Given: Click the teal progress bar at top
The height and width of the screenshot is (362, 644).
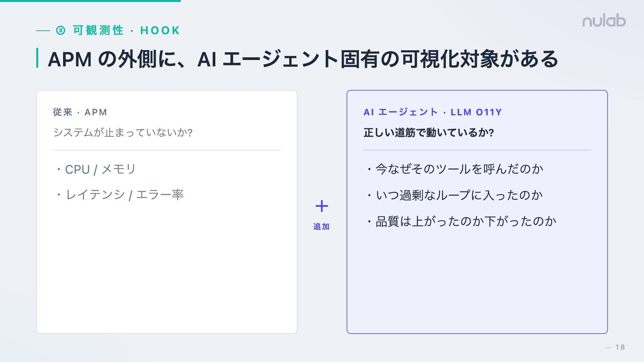Looking at the screenshot, I should pos(90,1).
